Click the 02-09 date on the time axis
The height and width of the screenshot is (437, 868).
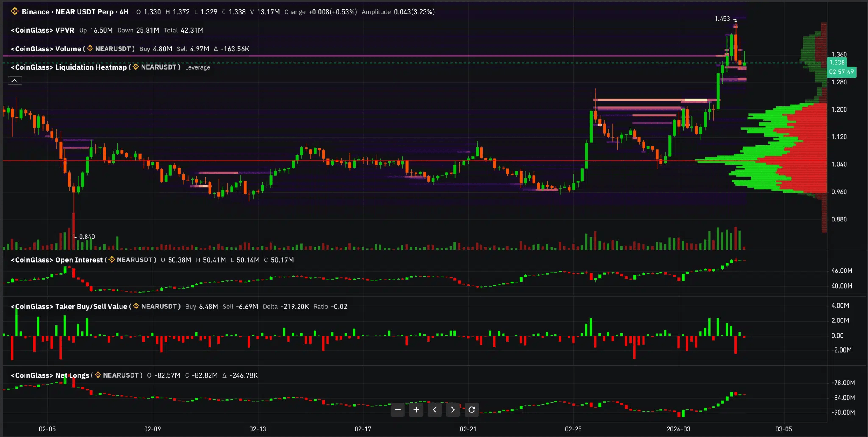pos(152,429)
